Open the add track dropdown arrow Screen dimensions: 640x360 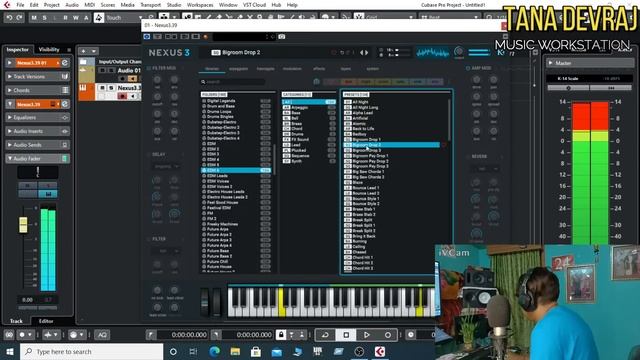(x=93, y=51)
